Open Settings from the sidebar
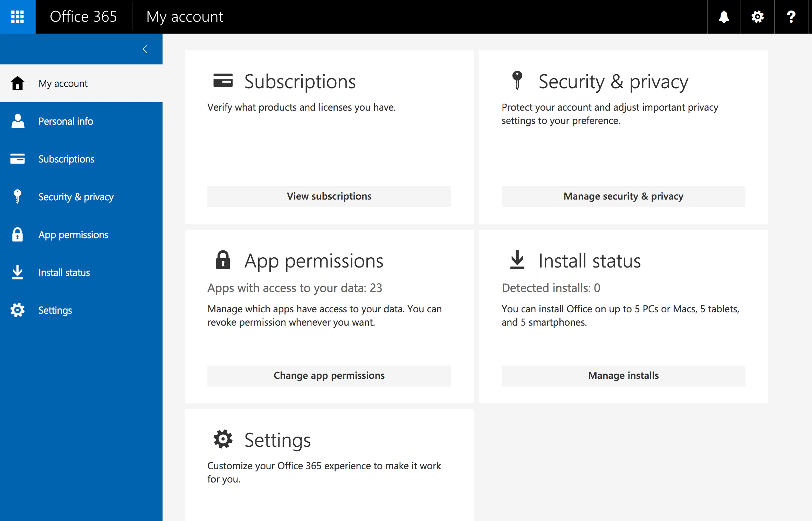The height and width of the screenshot is (521, 812). pyautogui.click(x=81, y=310)
